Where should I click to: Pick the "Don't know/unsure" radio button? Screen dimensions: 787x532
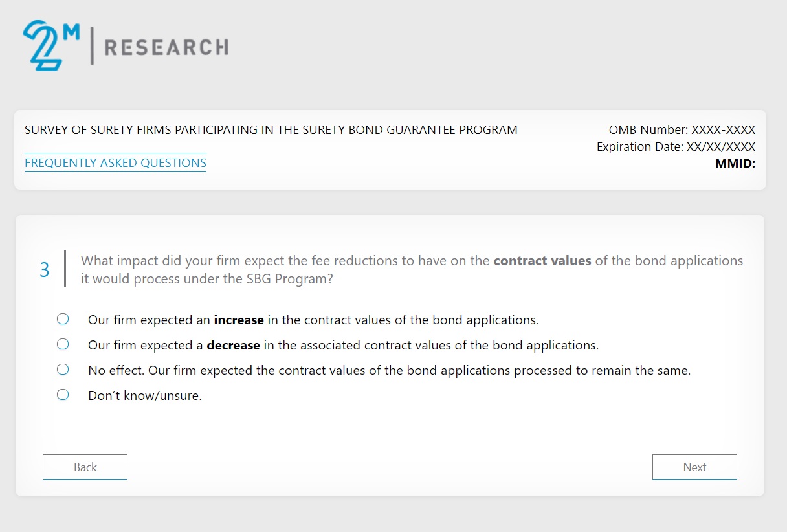coord(63,395)
